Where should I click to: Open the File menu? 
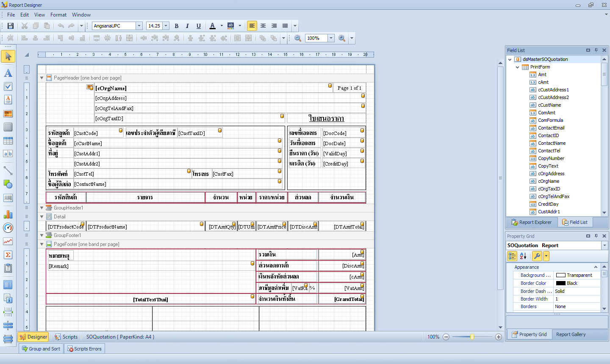[11, 14]
